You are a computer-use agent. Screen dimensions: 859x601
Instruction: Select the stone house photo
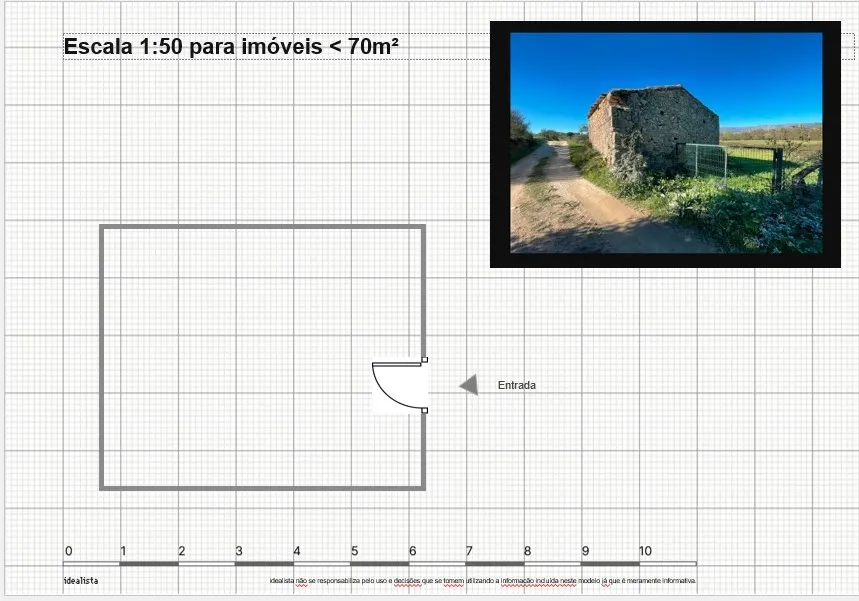click(x=665, y=142)
